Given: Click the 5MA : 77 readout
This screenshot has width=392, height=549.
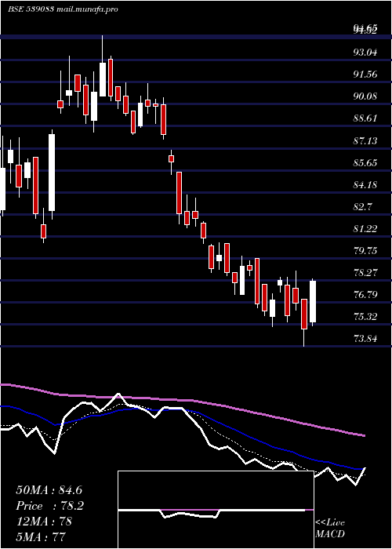Looking at the screenshot, I should click(41, 536).
